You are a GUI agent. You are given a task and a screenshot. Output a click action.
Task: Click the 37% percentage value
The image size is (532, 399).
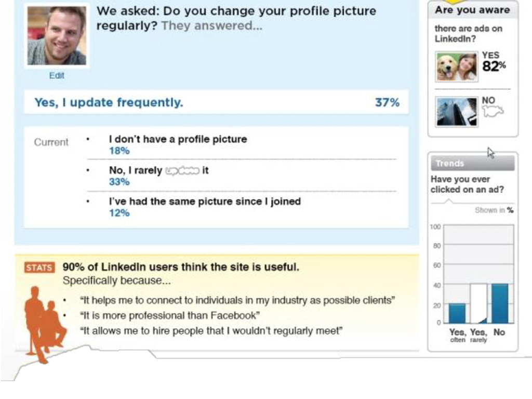(x=387, y=103)
